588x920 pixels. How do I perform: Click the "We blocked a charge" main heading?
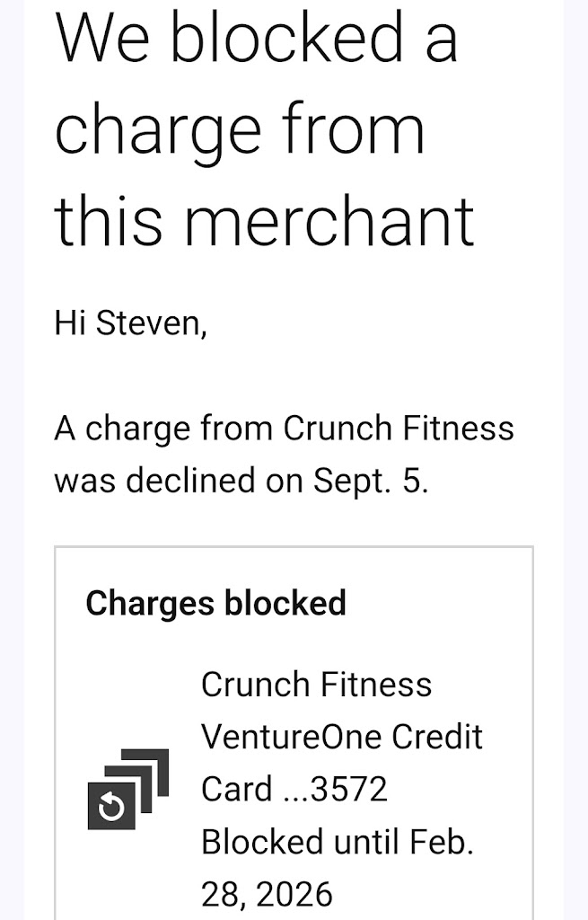[264, 130]
